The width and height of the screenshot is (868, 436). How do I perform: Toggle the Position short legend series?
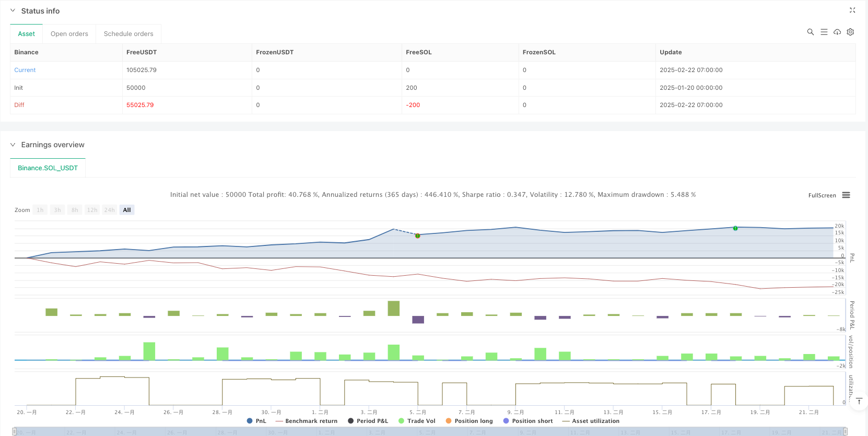528,421
